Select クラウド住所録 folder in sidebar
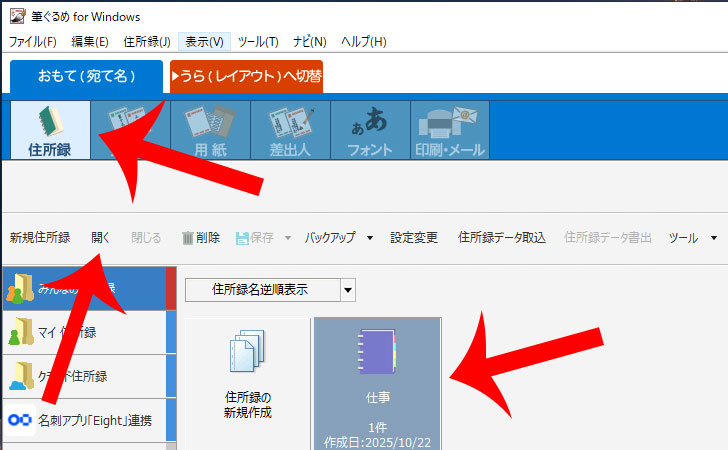Screen dimensions: 728x450 (85, 376)
